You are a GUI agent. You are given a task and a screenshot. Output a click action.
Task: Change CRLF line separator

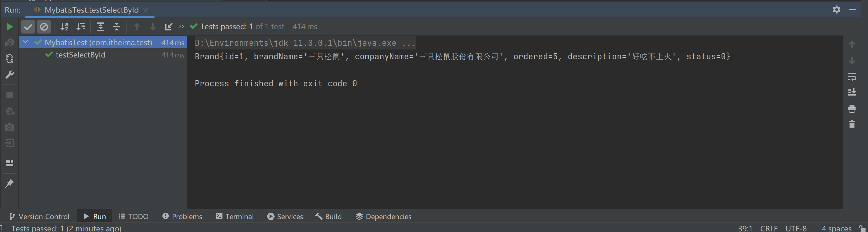[x=769, y=228]
